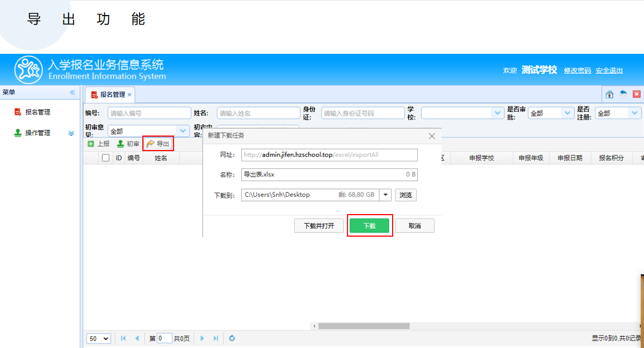Close the 新建下载任务 dialog

point(432,136)
